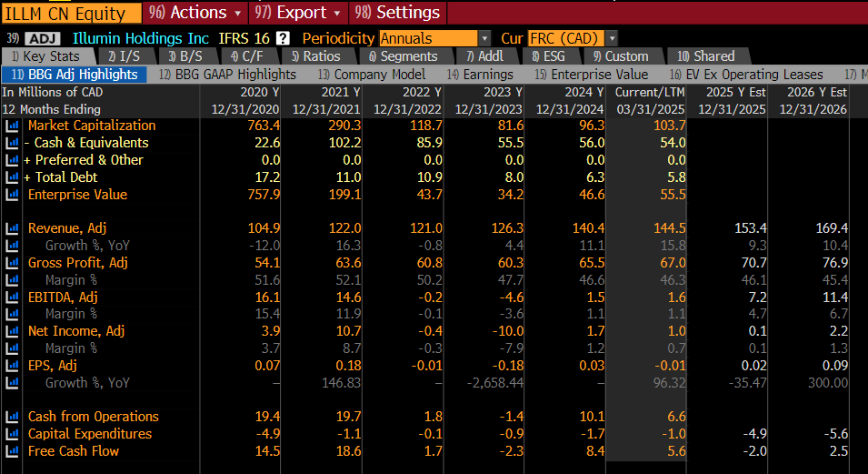Viewport: 868px width, 474px height.
Task: Switch to the Ratios tab
Action: (316, 56)
